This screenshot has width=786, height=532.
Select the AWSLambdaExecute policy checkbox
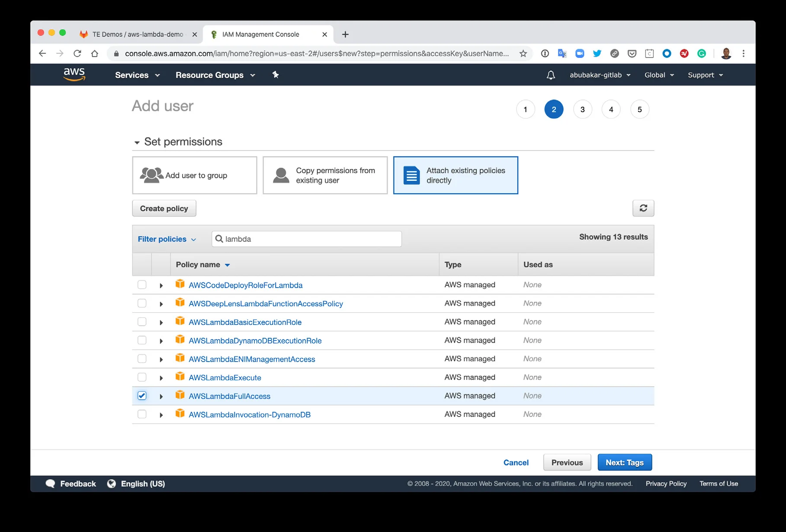142,377
